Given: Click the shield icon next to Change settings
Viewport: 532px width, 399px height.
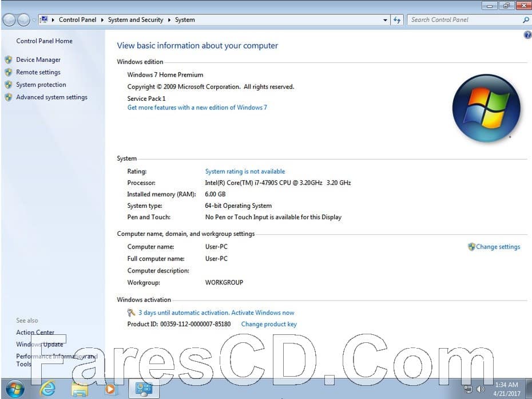Looking at the screenshot, I should pos(471,247).
